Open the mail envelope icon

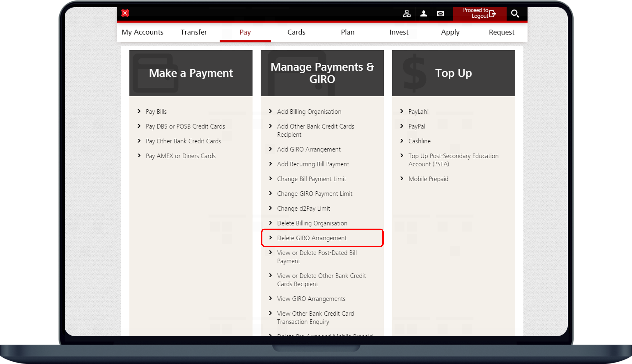tap(440, 14)
